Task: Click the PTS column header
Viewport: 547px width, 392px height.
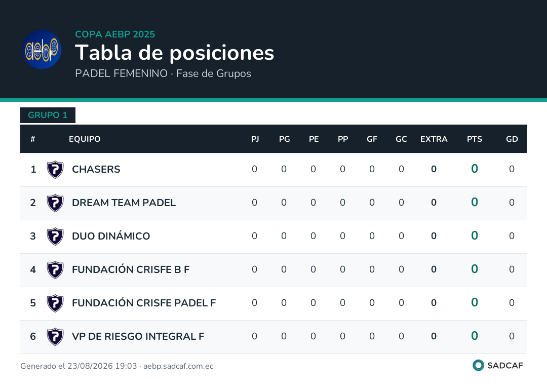Action: click(475, 139)
